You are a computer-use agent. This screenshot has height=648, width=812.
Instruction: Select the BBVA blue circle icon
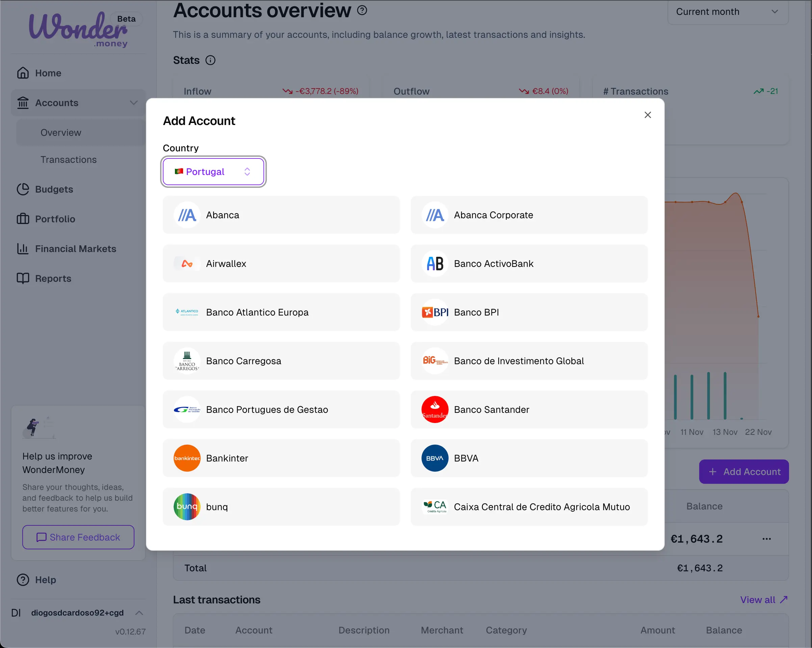coord(435,458)
